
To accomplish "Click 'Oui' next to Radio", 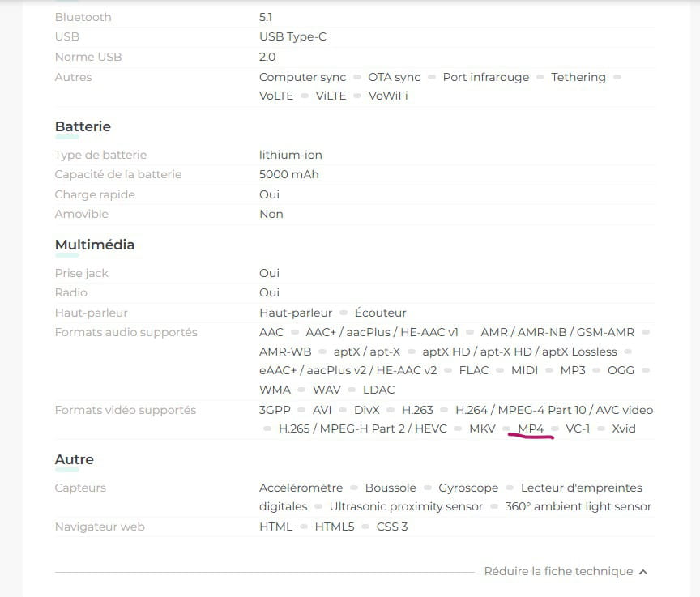I will (x=269, y=292).
